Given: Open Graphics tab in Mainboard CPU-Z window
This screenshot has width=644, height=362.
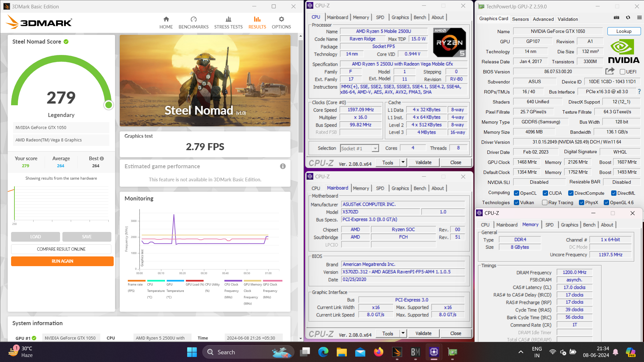Looking at the screenshot, I should [x=400, y=188].
